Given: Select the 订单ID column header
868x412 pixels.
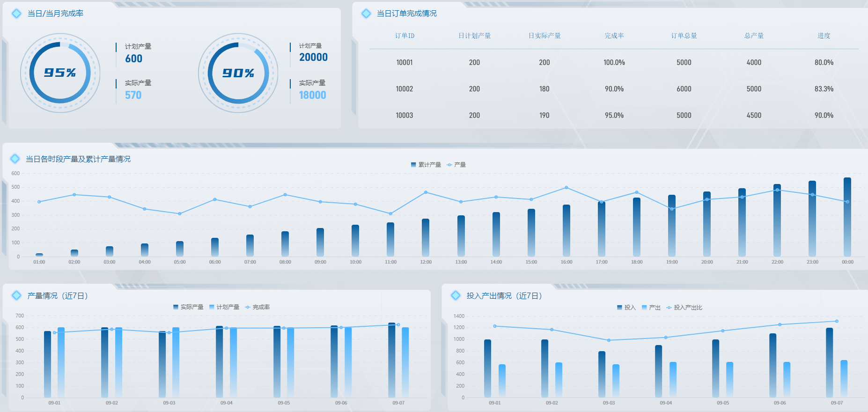Looking at the screenshot, I should coord(405,36).
